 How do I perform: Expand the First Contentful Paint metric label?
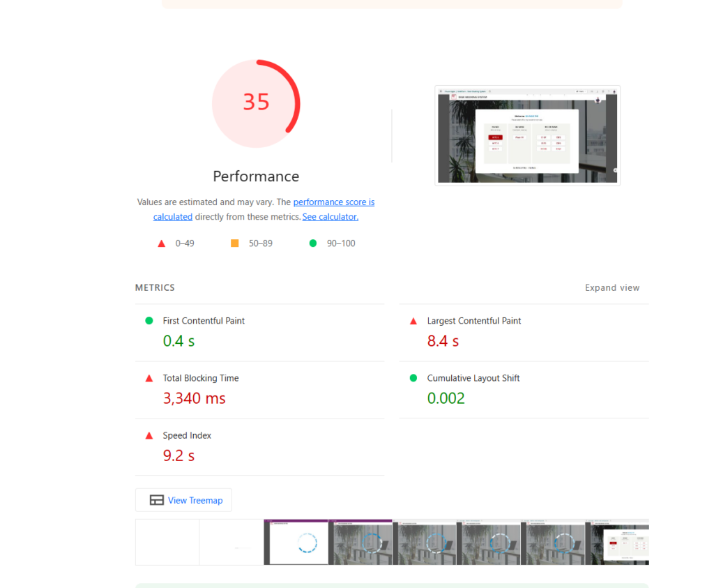[x=204, y=321]
